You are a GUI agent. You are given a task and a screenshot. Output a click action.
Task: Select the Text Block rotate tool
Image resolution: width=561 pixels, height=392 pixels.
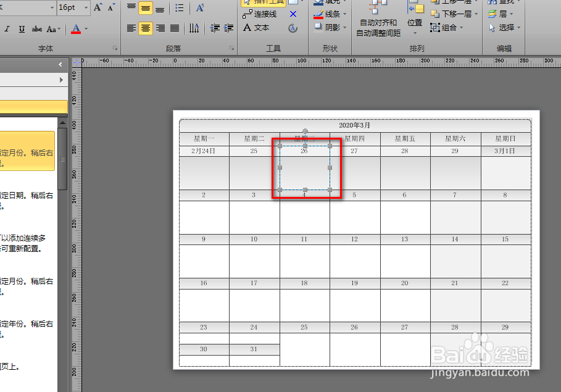[x=293, y=28]
